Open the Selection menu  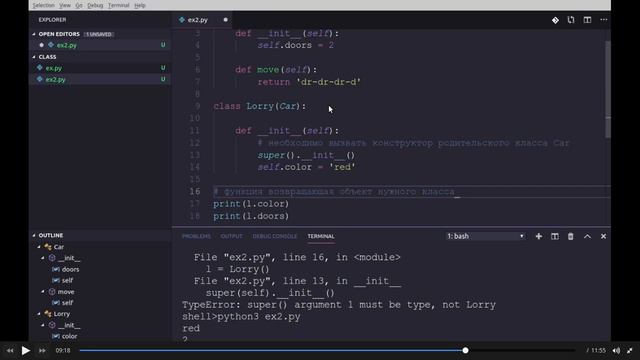click(x=43, y=5)
